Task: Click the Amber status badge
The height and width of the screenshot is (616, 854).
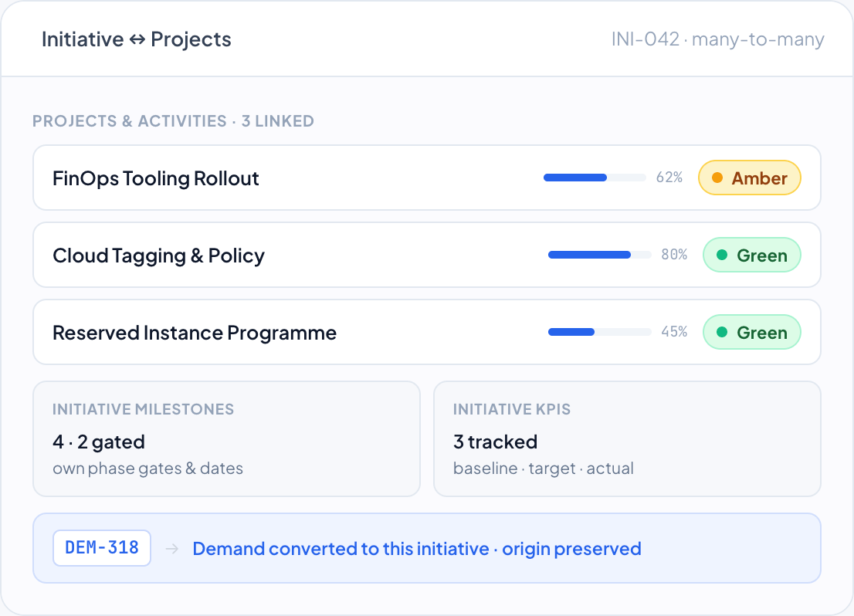Action: pos(750,178)
